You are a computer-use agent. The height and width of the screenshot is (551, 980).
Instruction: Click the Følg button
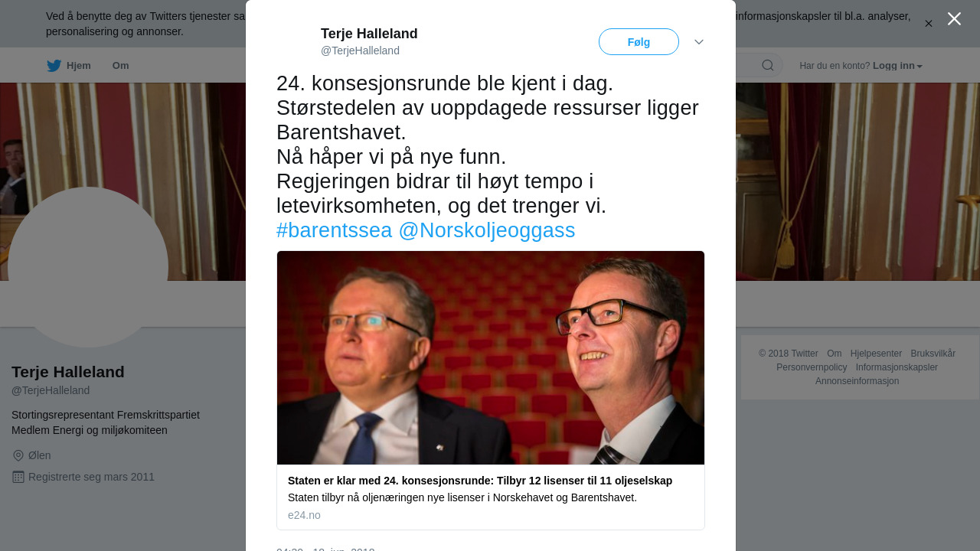639,42
